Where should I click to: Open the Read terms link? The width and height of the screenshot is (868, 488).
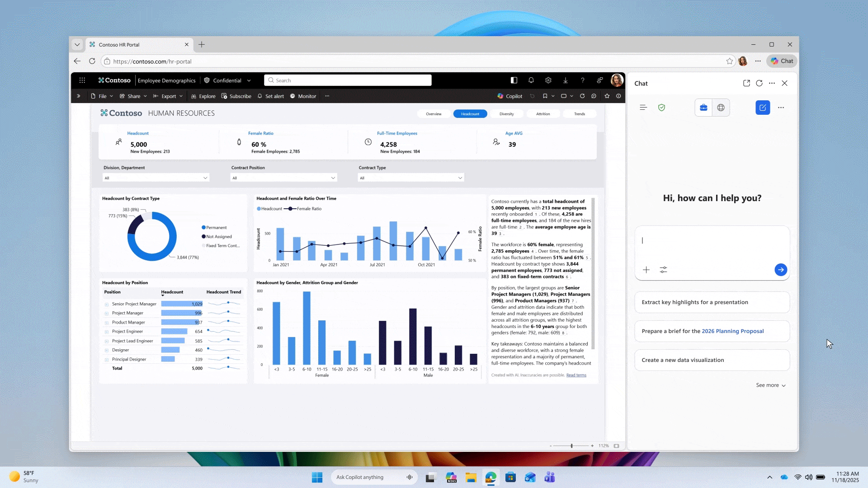coord(576,375)
